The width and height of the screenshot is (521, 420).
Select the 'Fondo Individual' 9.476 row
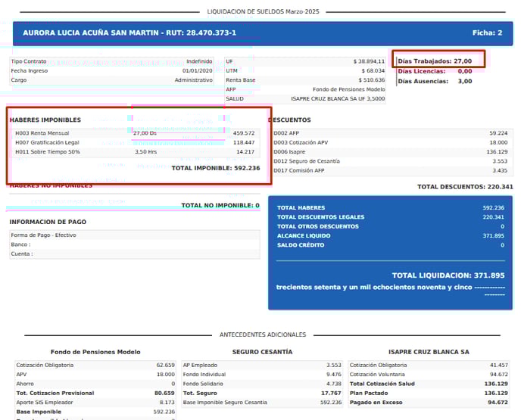(x=262, y=374)
